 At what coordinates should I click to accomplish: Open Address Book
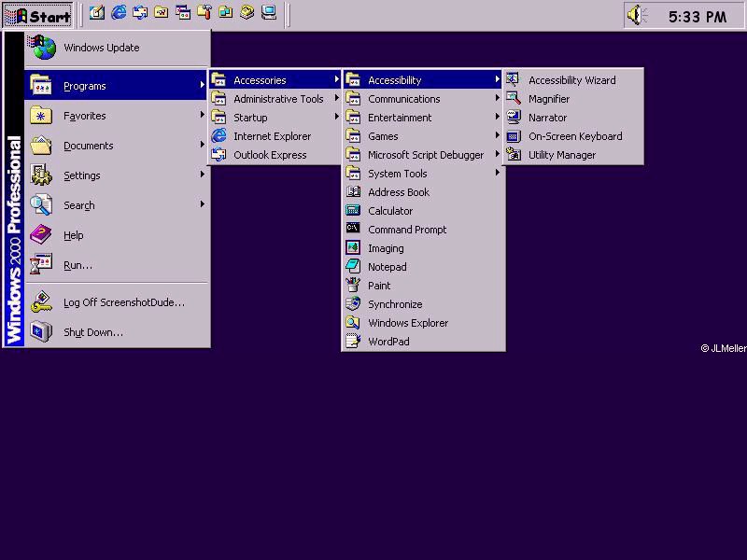click(423, 192)
